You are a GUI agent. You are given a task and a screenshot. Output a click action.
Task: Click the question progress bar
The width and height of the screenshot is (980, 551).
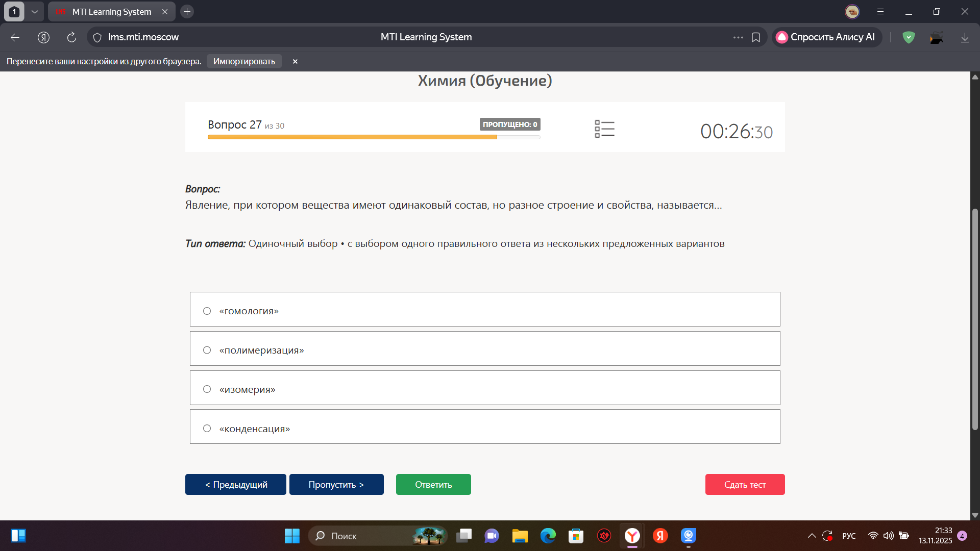374,137
